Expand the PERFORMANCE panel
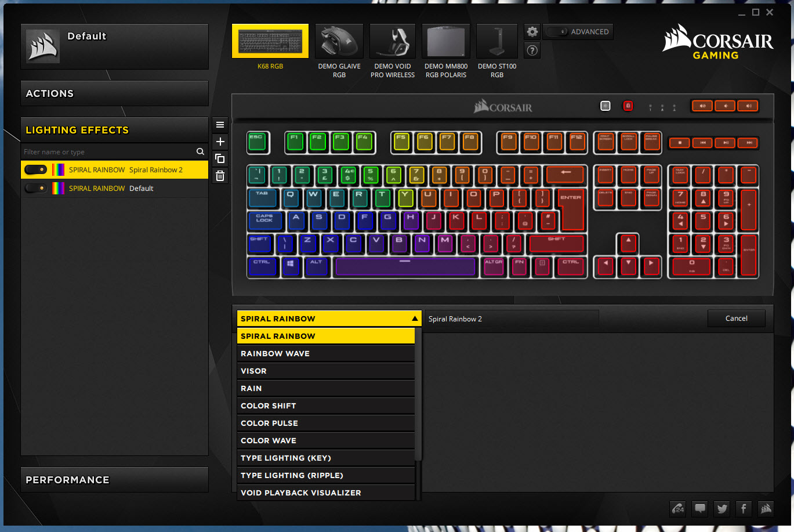 (114, 480)
